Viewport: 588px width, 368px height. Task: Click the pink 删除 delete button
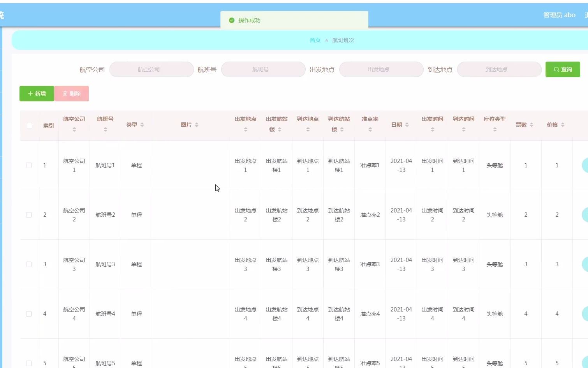point(72,94)
